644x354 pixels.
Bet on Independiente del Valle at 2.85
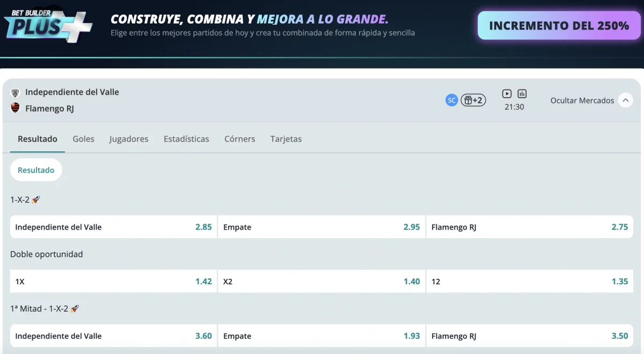click(113, 227)
